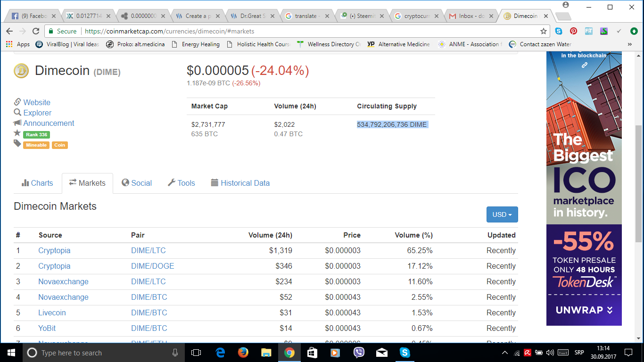Open the Wi-Fi network tray icon
644x362 pixels.
[517, 353]
